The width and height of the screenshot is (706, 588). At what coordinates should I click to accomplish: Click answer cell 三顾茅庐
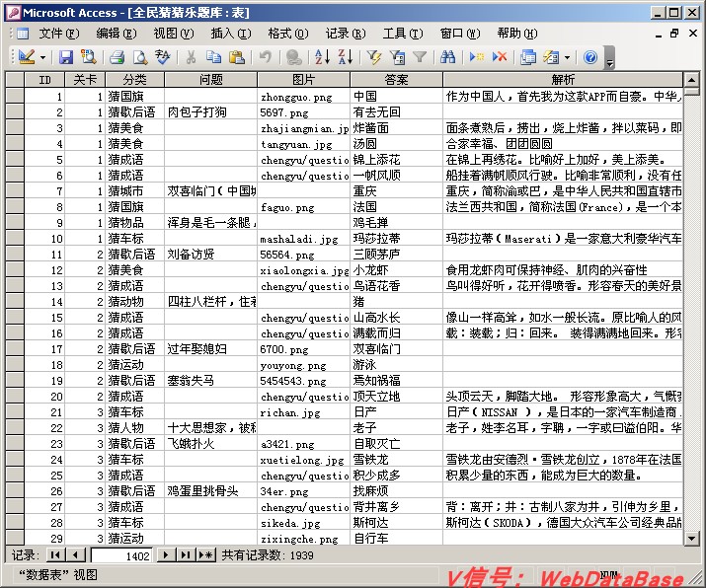[397, 255]
